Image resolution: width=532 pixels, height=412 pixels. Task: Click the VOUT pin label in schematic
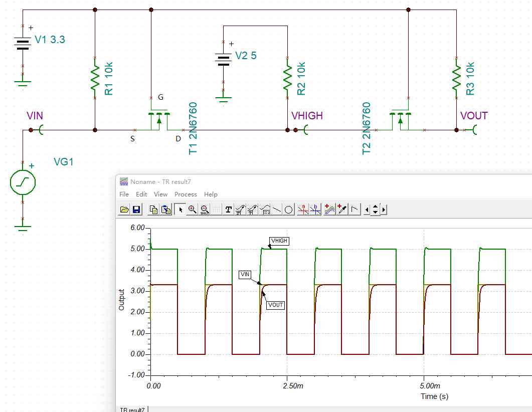474,116
